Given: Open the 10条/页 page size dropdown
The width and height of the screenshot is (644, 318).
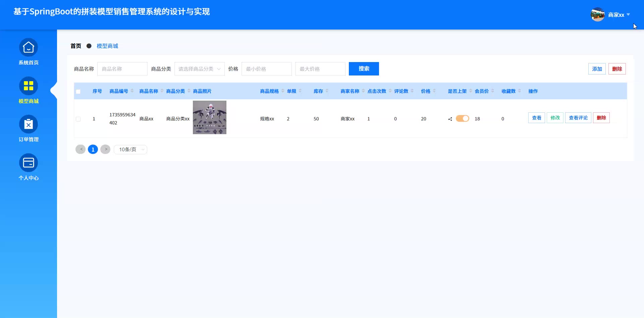Looking at the screenshot, I should coord(130,149).
